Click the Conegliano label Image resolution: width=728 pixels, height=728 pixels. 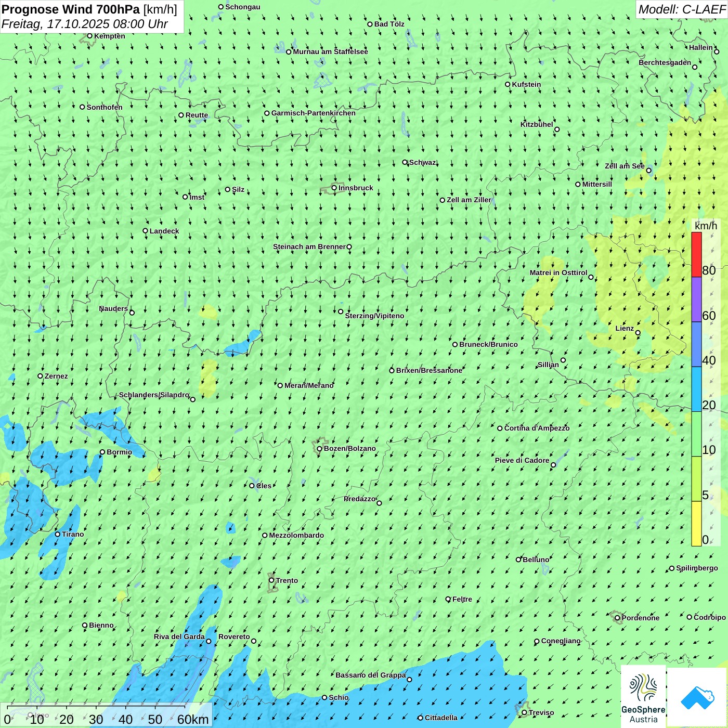[561, 641]
